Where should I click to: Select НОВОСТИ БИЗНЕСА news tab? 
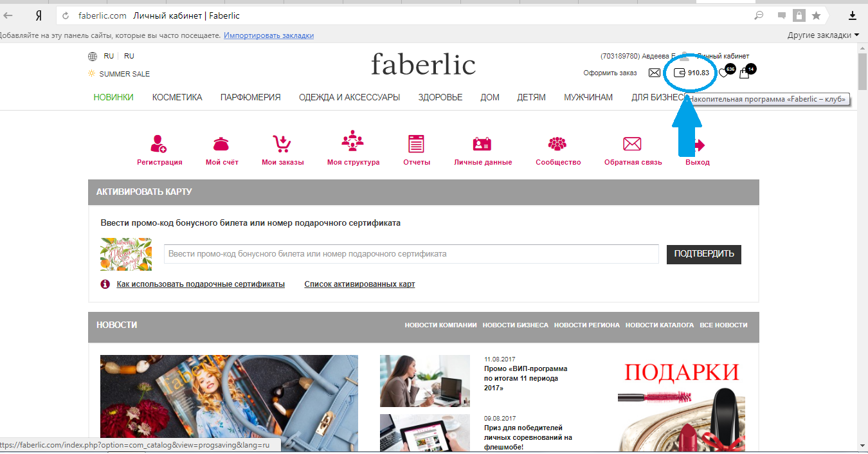[x=515, y=325]
